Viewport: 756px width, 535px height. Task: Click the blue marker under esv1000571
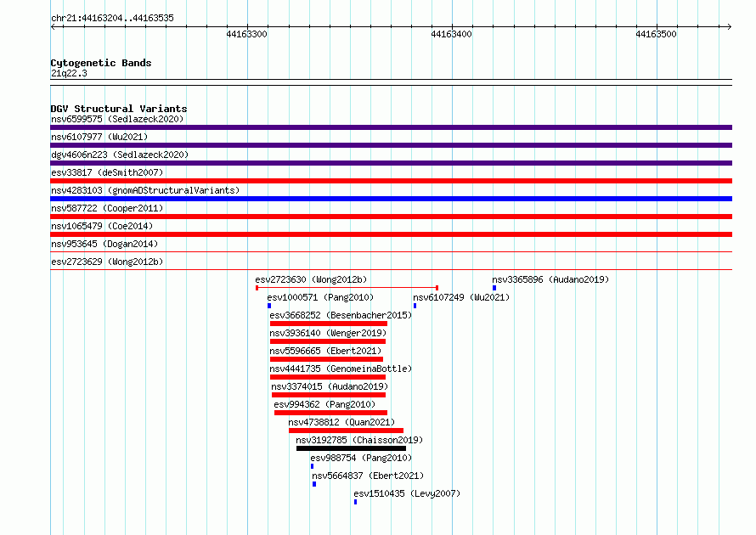[269, 306]
